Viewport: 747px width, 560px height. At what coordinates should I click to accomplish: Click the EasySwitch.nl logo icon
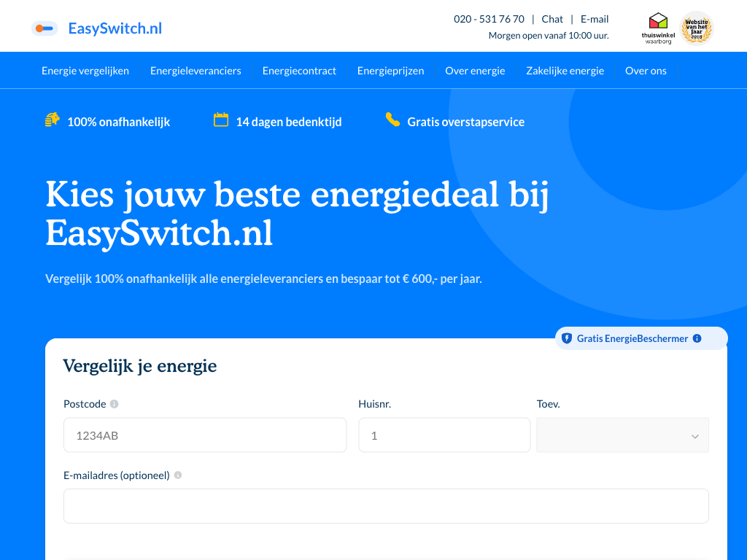(x=44, y=28)
